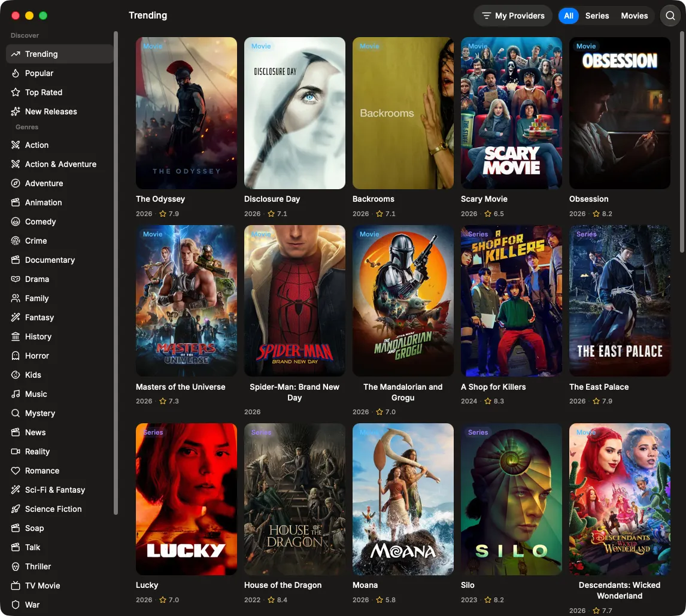Click the Kids face icon
This screenshot has width=686, height=616.
click(x=16, y=375)
